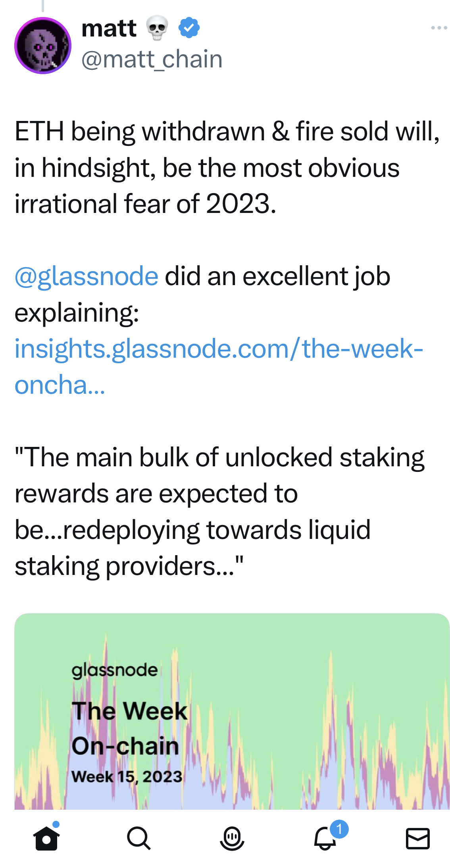Viewport: 450px width, 868px height.
Task: Tap the glassnode logo on the card
Action: tap(114, 670)
